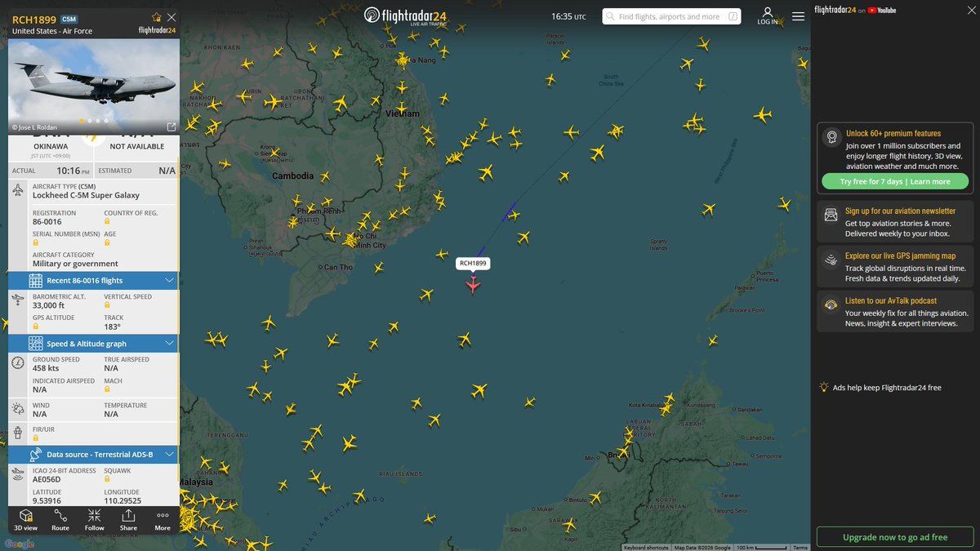The height and width of the screenshot is (551, 980).
Task: Click the ADS-B transponder signal icon
Action: tap(19, 474)
